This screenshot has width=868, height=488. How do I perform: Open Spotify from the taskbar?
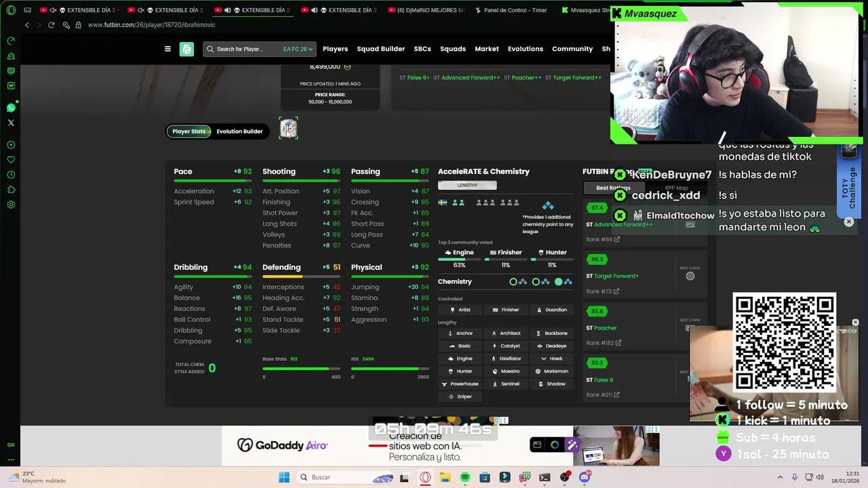click(465, 477)
